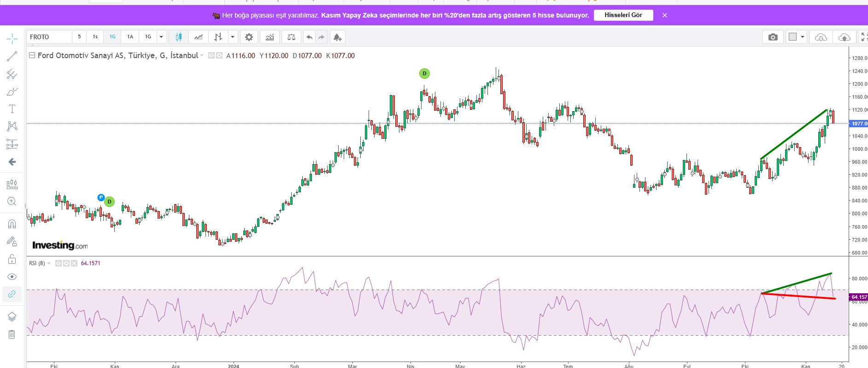Select the crosshair cursor tool
868x368 pixels.
(12, 39)
